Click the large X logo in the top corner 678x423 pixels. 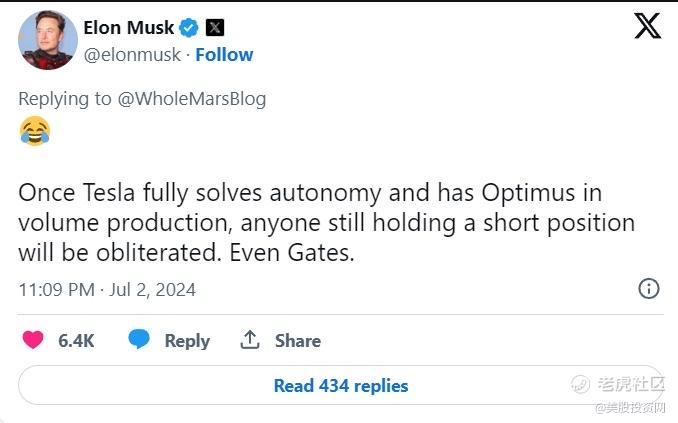pyautogui.click(x=647, y=26)
